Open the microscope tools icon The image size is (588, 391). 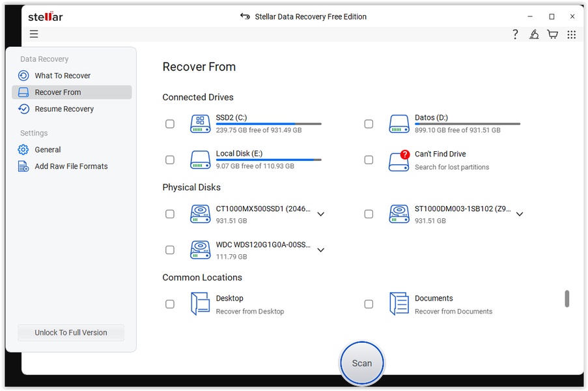pyautogui.click(x=534, y=35)
